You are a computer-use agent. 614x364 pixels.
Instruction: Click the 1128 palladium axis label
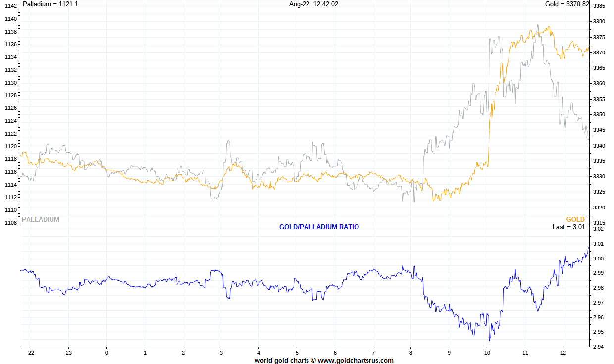coord(11,95)
